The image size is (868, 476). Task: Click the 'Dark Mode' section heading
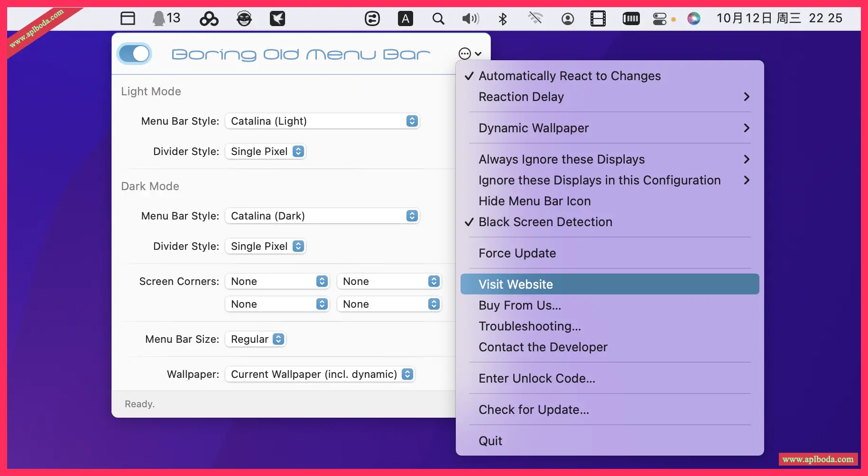click(x=150, y=186)
